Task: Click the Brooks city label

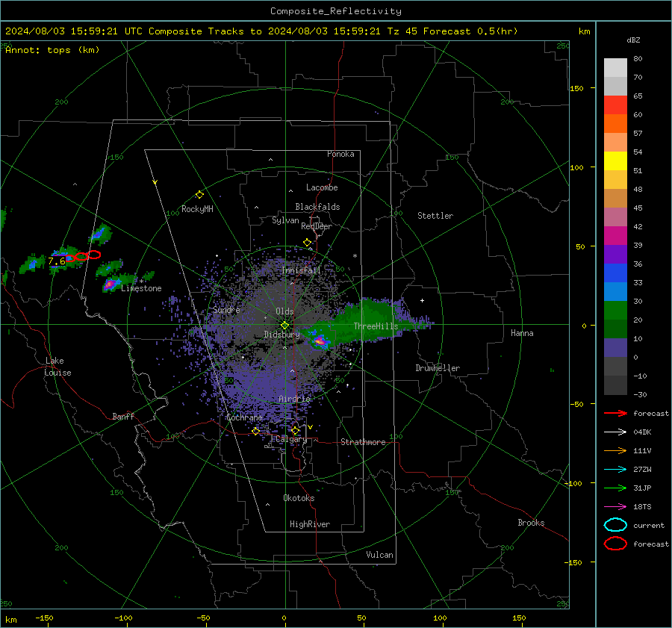Action: pos(531,523)
